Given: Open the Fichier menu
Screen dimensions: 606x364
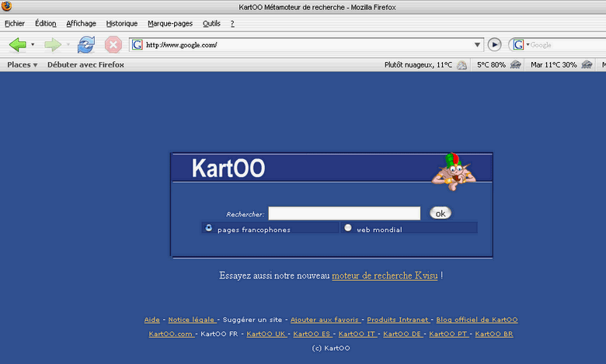Looking at the screenshot, I should [15, 23].
